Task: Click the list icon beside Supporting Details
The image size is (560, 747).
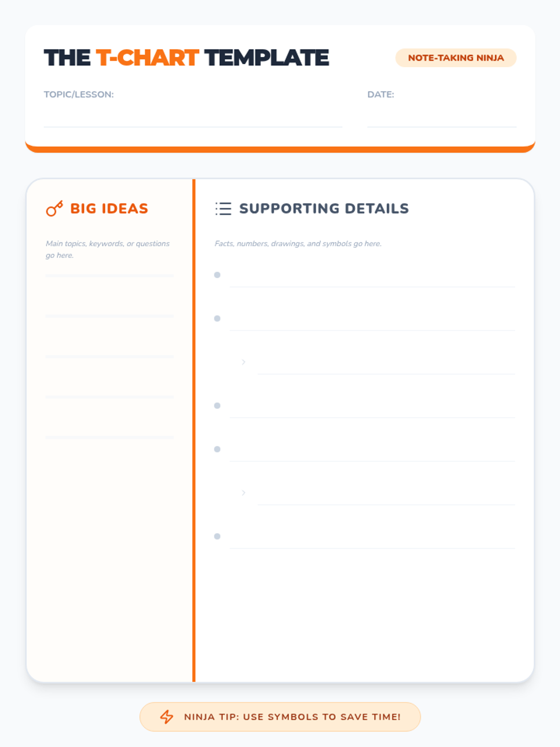Action: point(223,209)
